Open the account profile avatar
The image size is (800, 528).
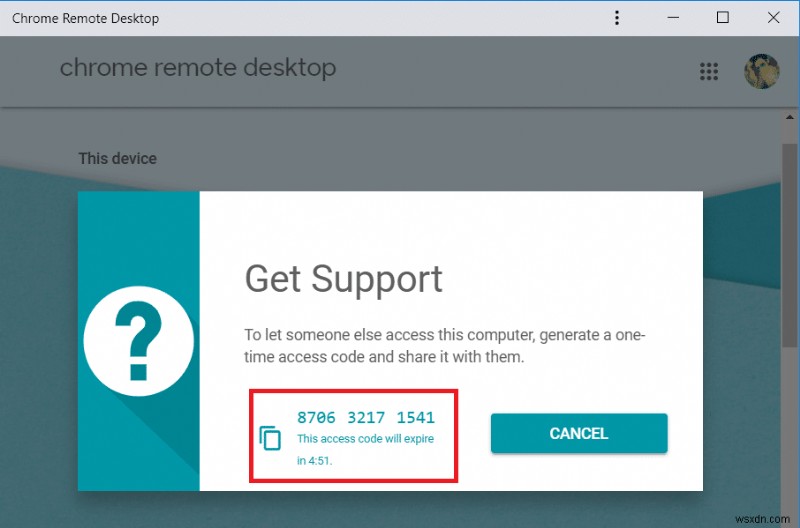click(761, 71)
